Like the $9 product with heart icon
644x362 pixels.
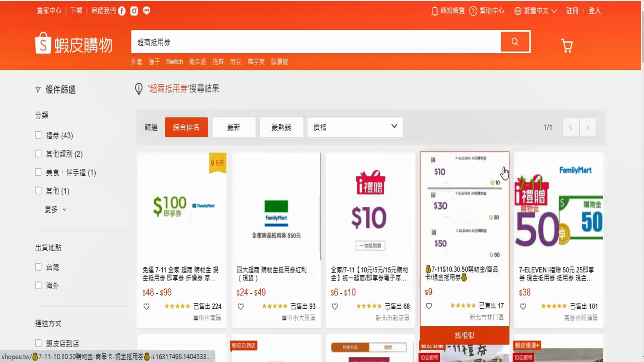pyautogui.click(x=429, y=306)
